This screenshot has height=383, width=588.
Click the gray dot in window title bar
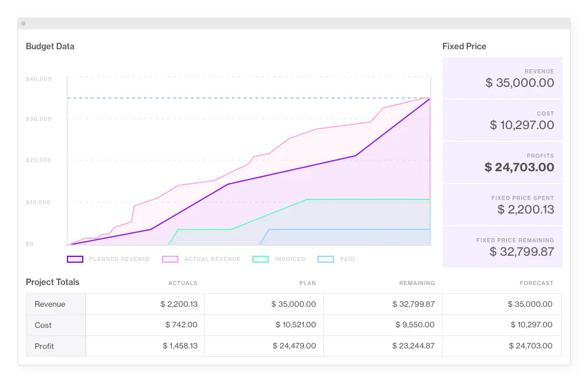tap(23, 23)
